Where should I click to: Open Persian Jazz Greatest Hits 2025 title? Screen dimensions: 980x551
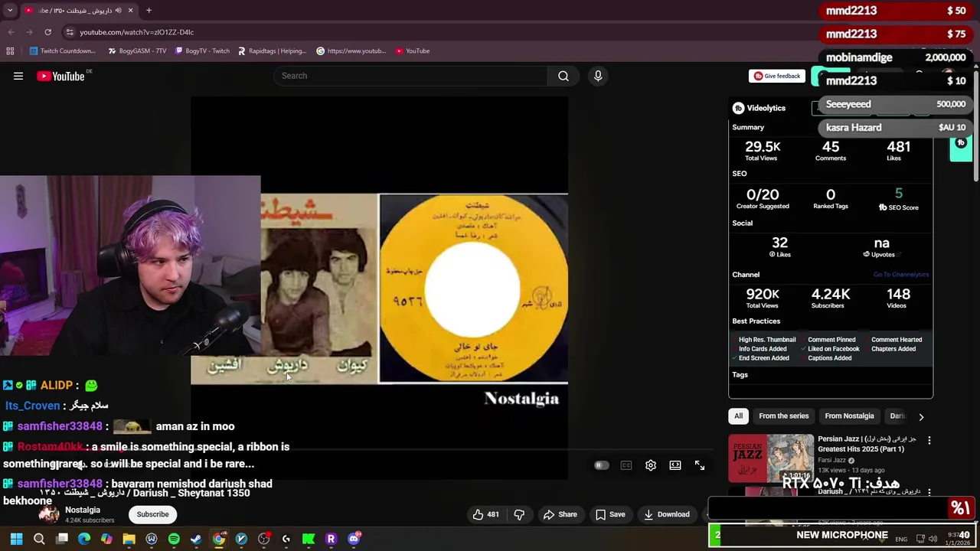pos(867,444)
